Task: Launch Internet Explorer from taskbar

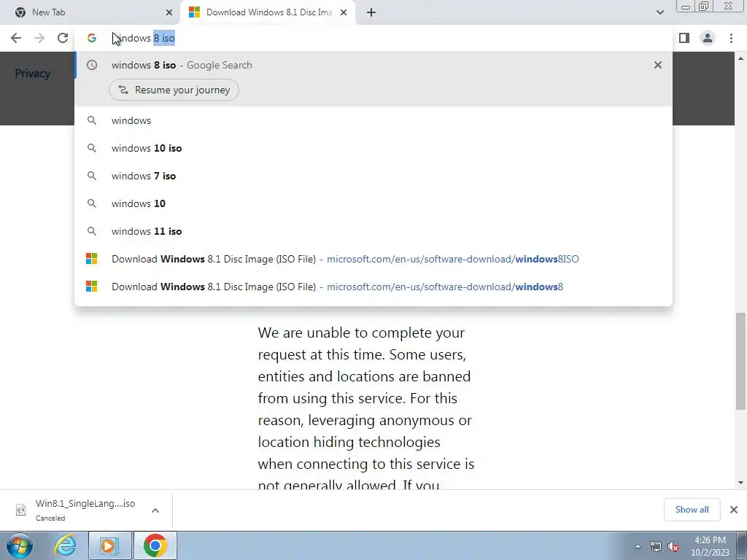Action: tap(65, 545)
